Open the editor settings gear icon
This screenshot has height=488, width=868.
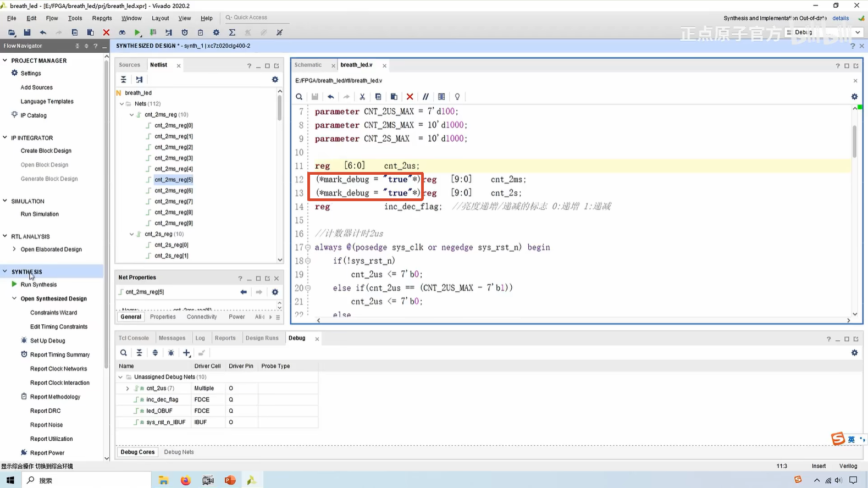pyautogui.click(x=854, y=97)
